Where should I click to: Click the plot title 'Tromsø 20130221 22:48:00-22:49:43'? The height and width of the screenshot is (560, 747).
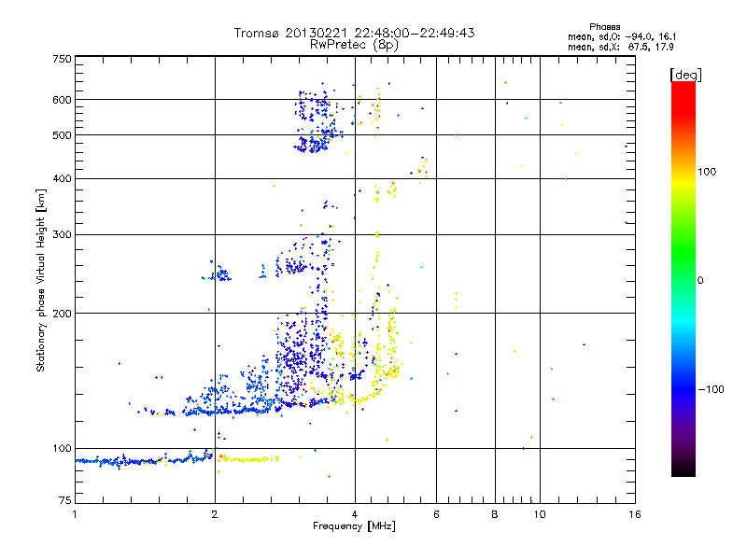pyautogui.click(x=354, y=33)
